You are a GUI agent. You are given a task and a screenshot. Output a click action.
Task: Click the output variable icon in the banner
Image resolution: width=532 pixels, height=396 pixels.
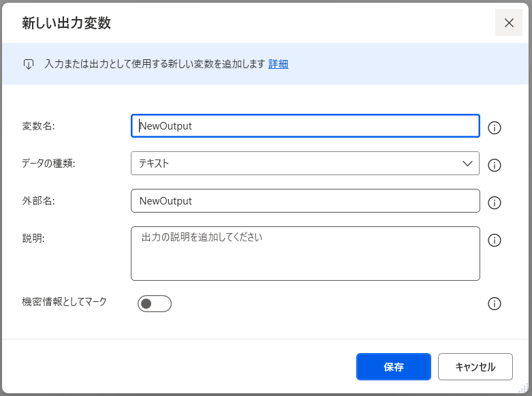pos(29,64)
